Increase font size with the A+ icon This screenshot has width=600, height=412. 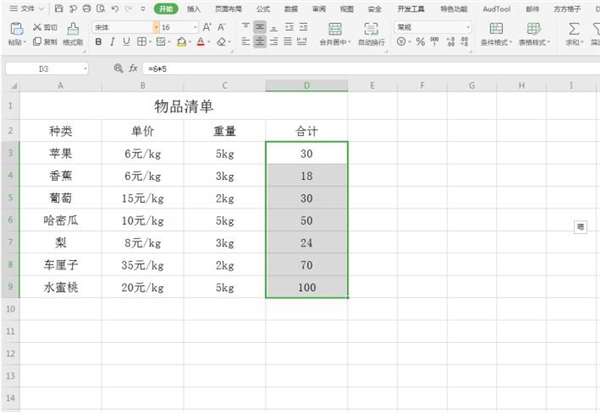[x=207, y=27]
